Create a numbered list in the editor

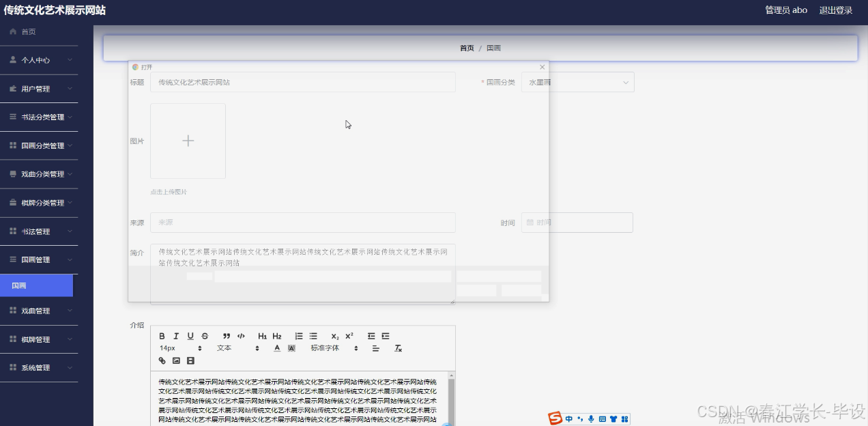(299, 336)
